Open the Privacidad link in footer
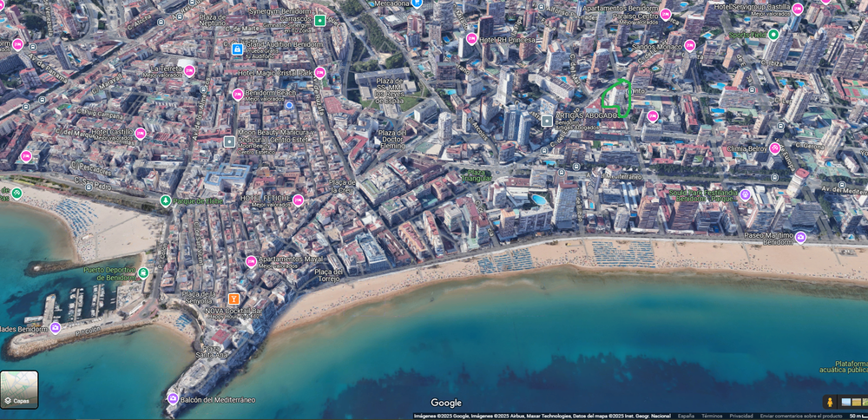Screen dimensions: 868x420 pos(740,416)
